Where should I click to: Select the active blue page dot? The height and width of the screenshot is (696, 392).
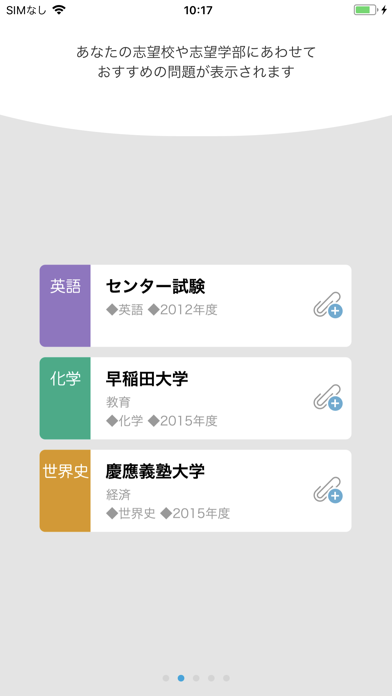click(x=181, y=678)
